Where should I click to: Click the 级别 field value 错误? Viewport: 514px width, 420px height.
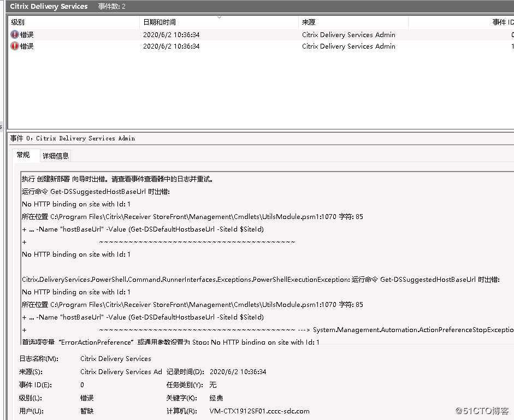[87, 398]
